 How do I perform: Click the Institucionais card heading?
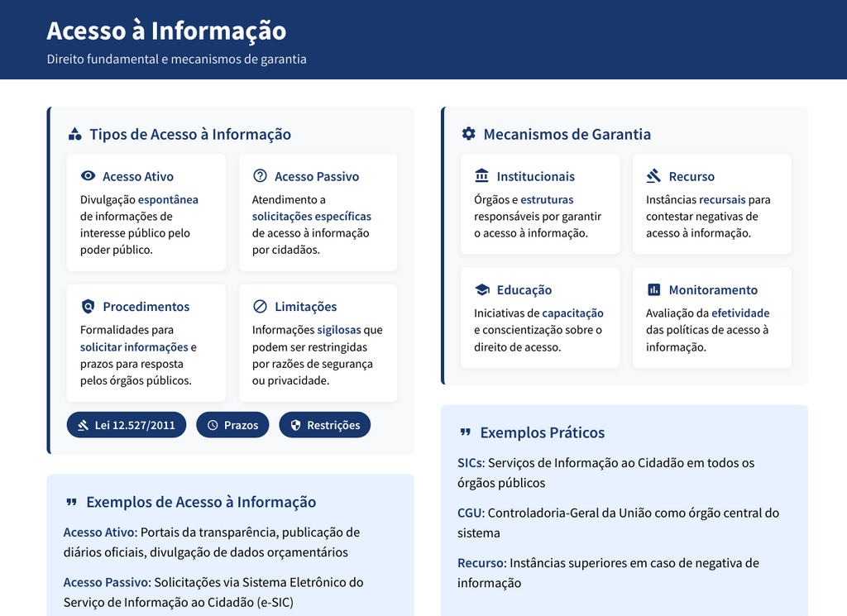point(535,177)
